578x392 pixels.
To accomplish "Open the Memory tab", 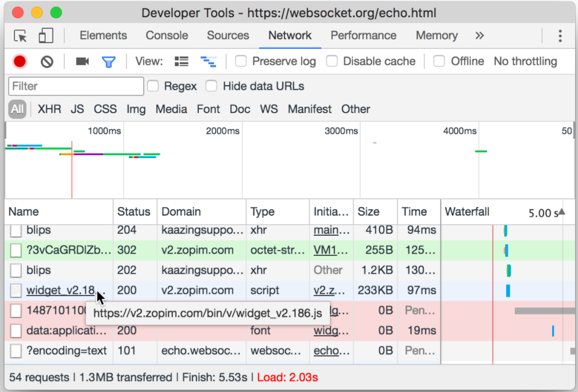I will [437, 36].
